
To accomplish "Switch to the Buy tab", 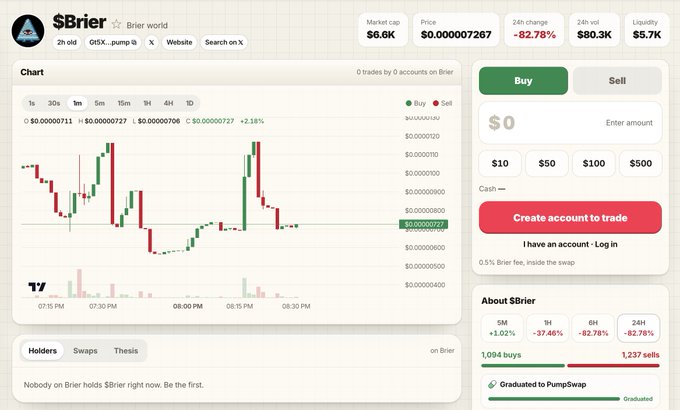I will (523, 81).
